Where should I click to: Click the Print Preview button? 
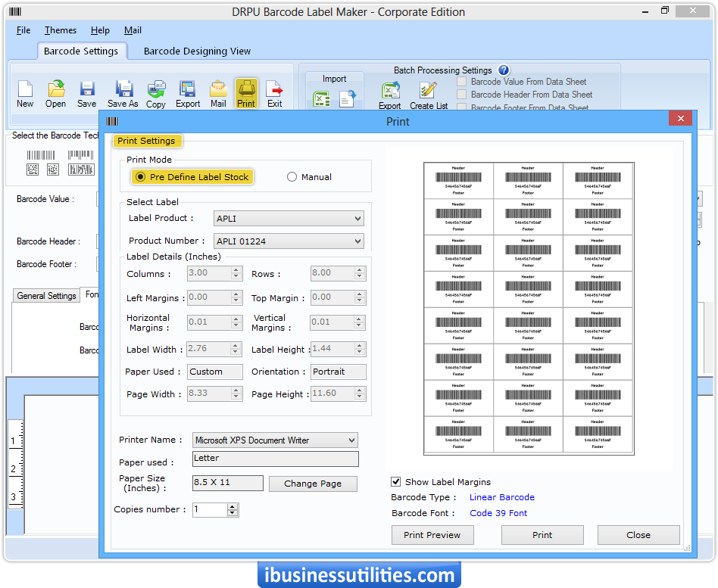pyautogui.click(x=432, y=535)
